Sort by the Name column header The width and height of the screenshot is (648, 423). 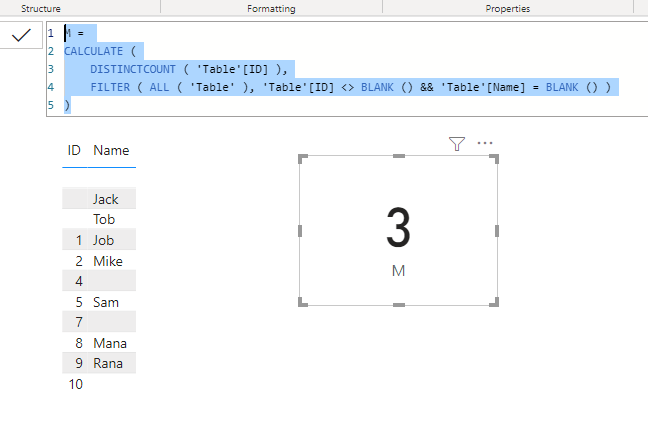(111, 150)
